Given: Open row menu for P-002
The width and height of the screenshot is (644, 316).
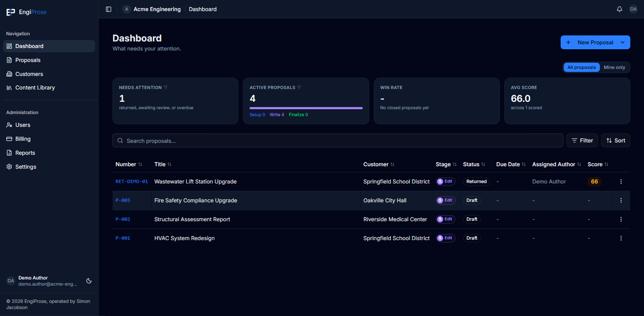Looking at the screenshot, I should [621, 219].
